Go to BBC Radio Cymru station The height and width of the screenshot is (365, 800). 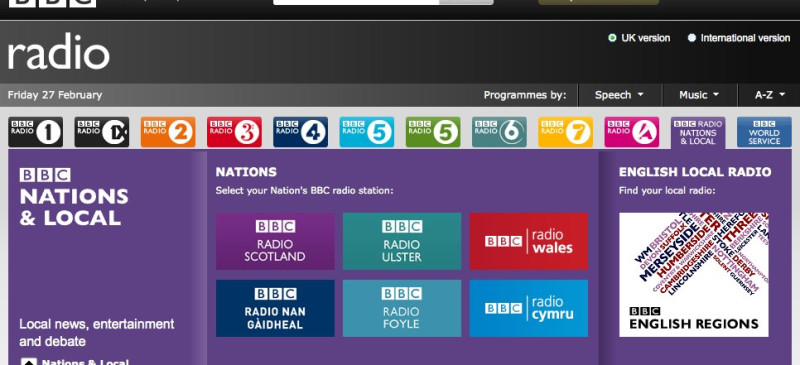click(529, 308)
